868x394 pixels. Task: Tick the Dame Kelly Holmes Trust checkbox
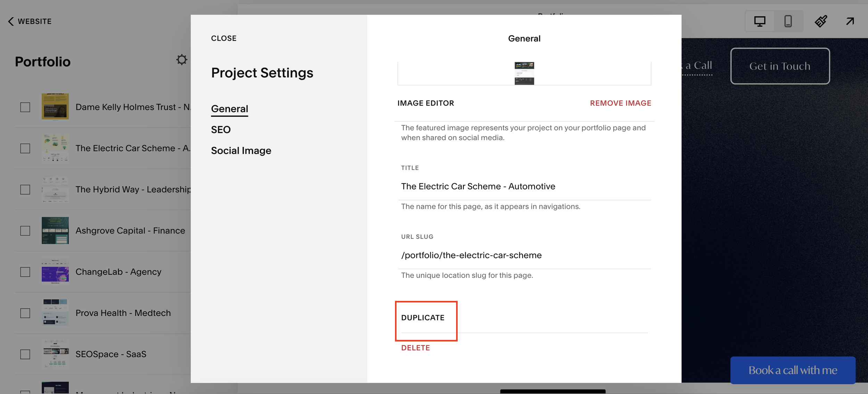(25, 107)
